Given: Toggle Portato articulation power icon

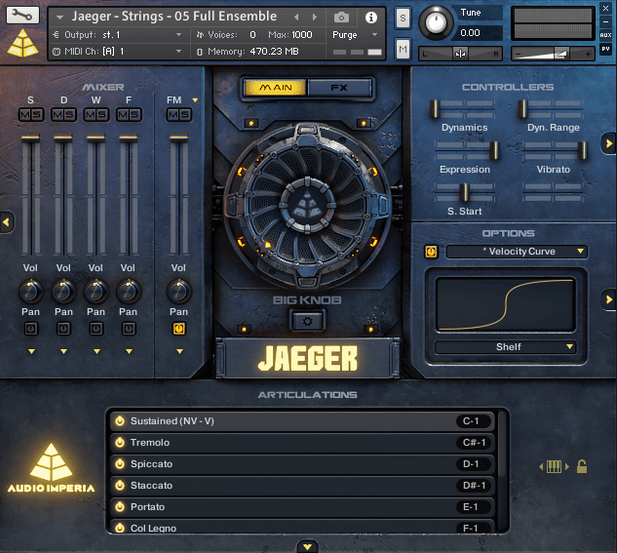Looking at the screenshot, I should click(x=120, y=507).
